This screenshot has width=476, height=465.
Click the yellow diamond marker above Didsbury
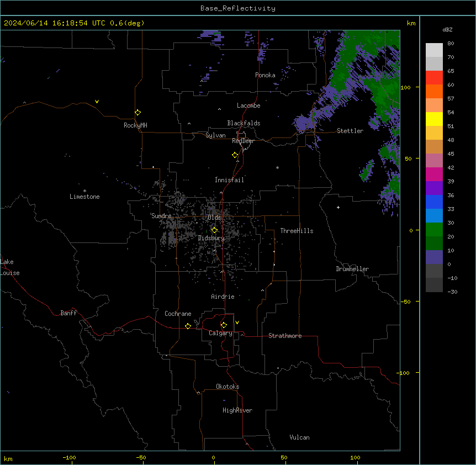click(214, 230)
